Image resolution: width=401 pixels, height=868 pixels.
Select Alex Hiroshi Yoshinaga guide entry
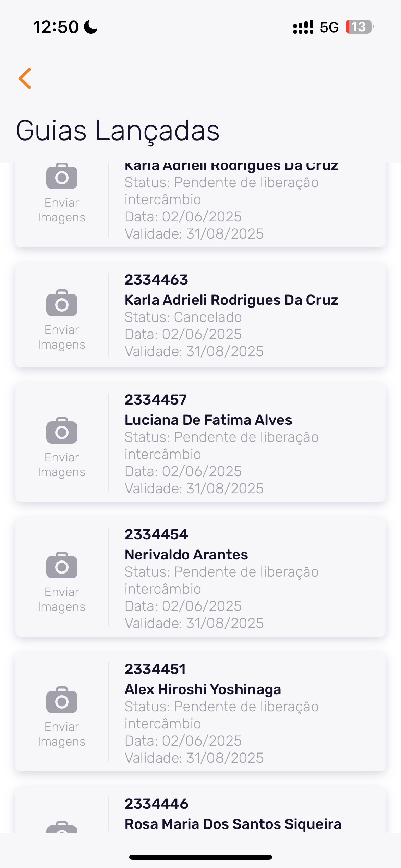click(203, 689)
